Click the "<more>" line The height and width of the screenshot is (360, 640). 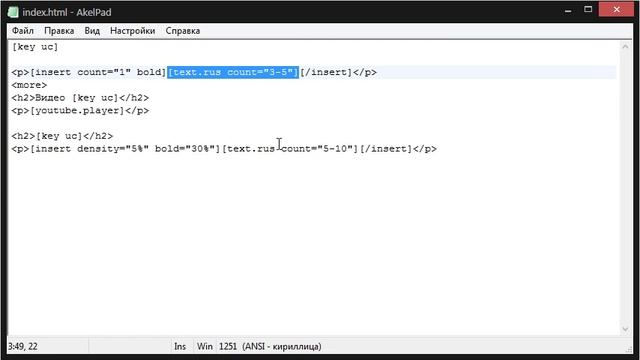29,85
